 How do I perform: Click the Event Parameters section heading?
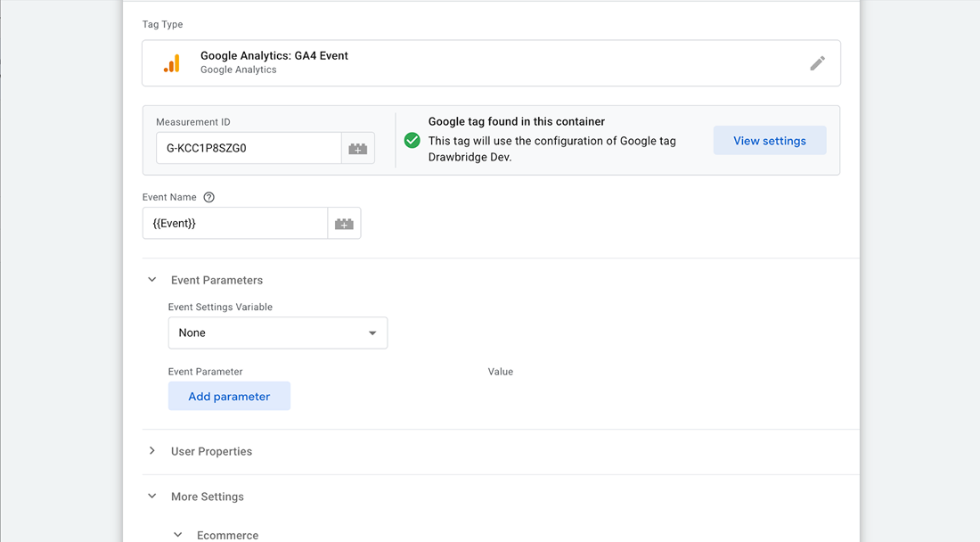[216, 280]
